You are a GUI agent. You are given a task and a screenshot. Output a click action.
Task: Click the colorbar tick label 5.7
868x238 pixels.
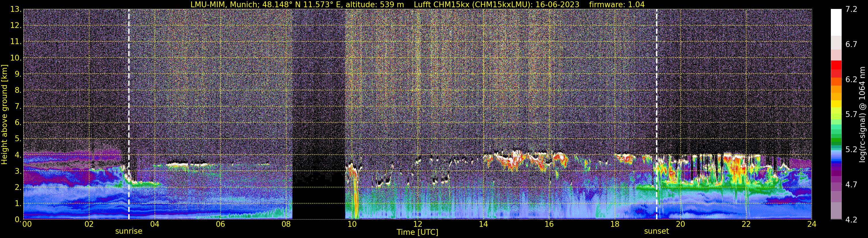[851, 115]
